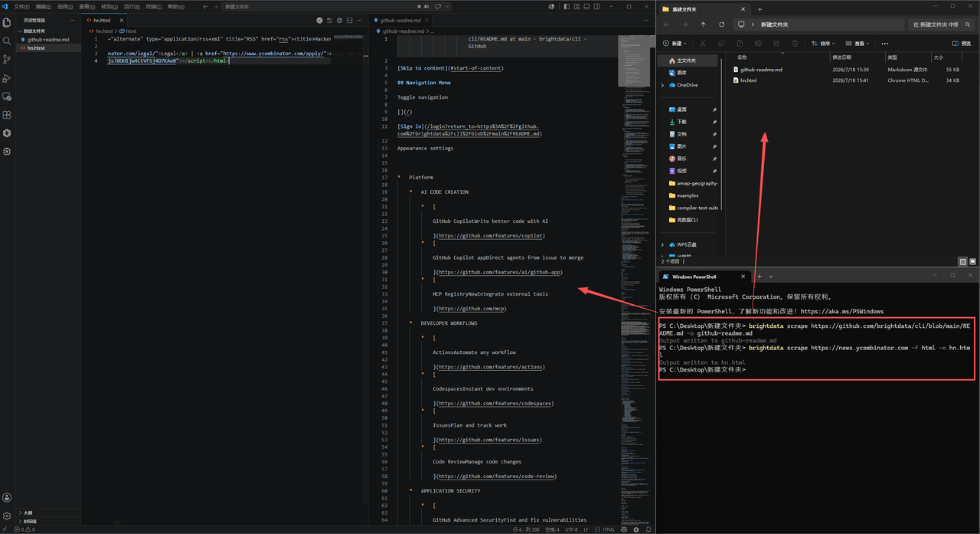Sort by 名称 column header in File Explorer
Viewport: 980px width, 534px height.
(x=742, y=57)
